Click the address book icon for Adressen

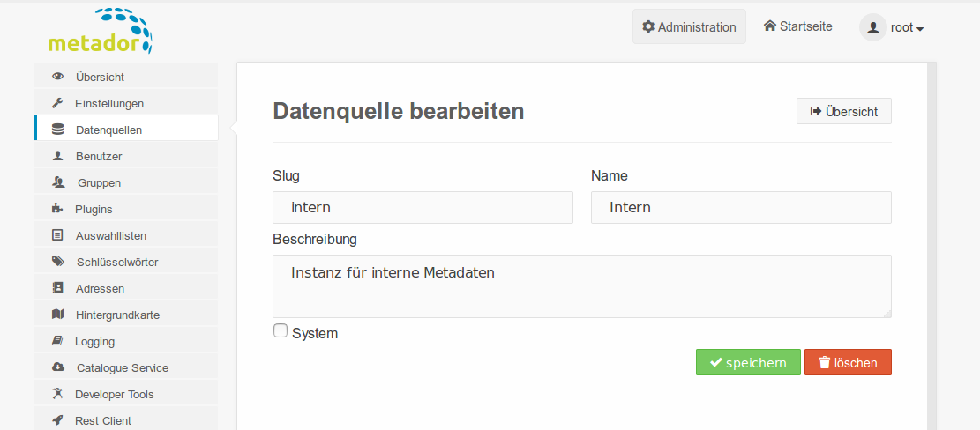pyautogui.click(x=57, y=288)
